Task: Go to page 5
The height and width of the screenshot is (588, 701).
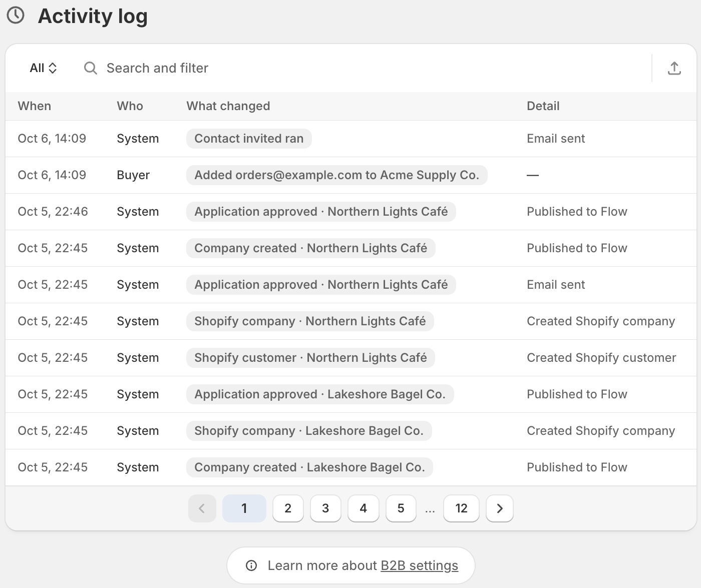Action: coord(401,508)
